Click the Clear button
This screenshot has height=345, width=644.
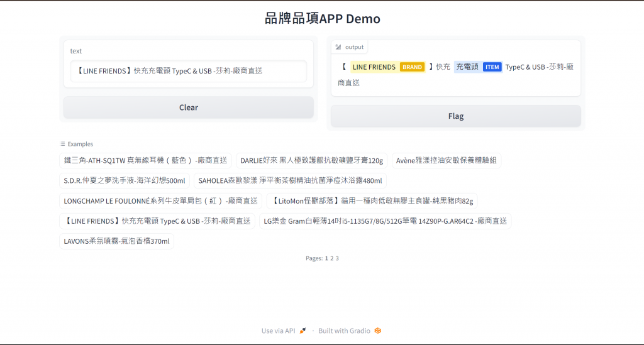[189, 107]
